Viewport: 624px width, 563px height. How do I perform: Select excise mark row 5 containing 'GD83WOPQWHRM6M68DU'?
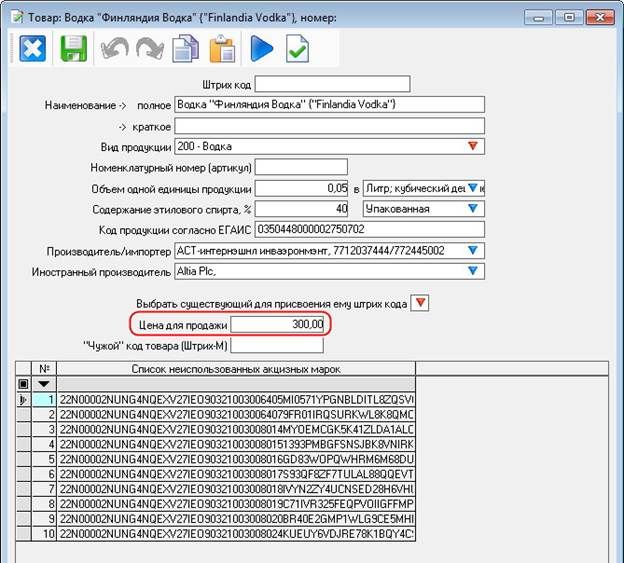236,459
